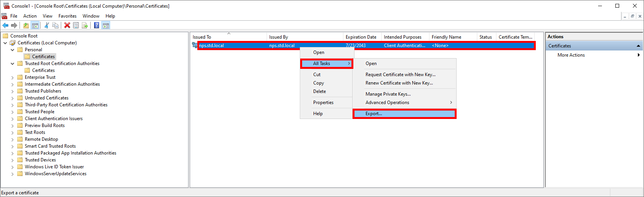This screenshot has width=644, height=197.
Task: Choose Manage Private Keys... menu entry
Action: pyautogui.click(x=388, y=94)
